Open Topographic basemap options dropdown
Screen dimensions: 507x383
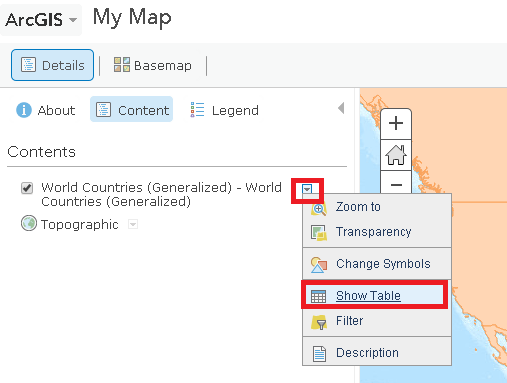tap(133, 224)
